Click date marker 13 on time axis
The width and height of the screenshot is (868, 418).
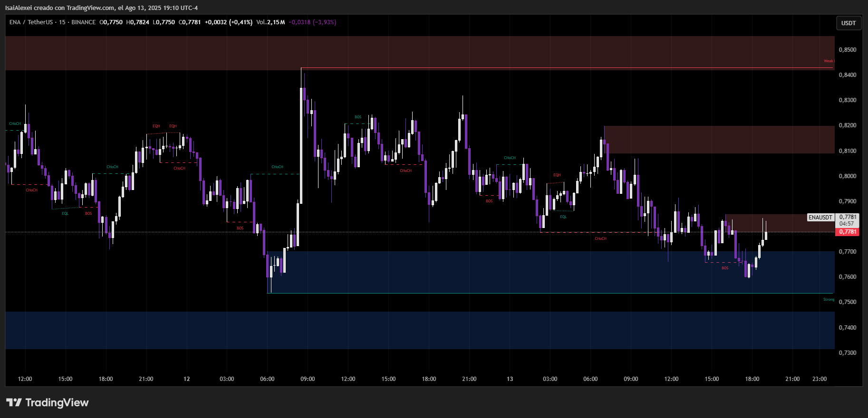[510, 379]
